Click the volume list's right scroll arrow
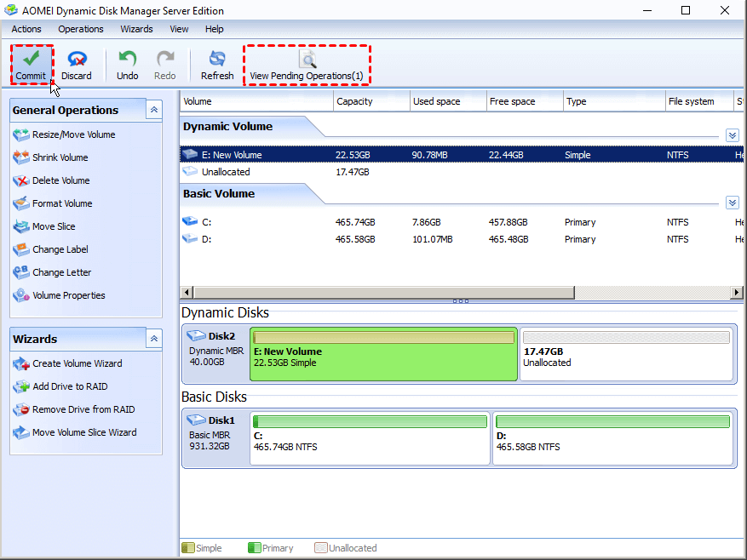The image size is (747, 560). tap(737, 293)
